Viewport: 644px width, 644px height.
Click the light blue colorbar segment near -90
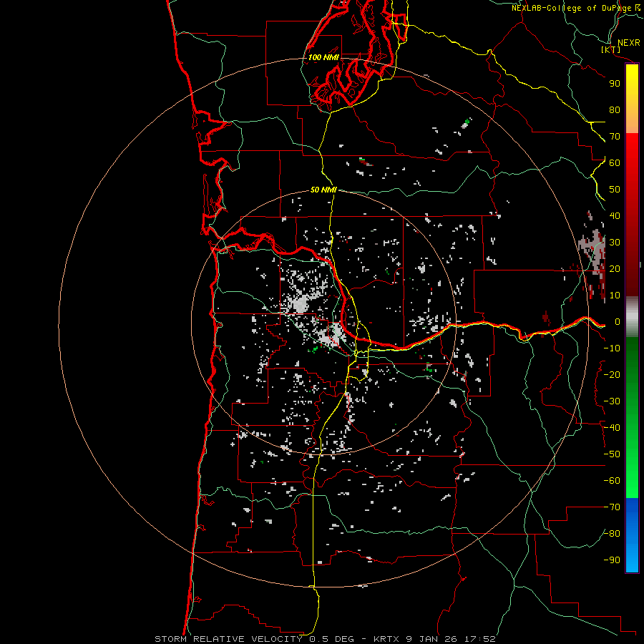632,559
